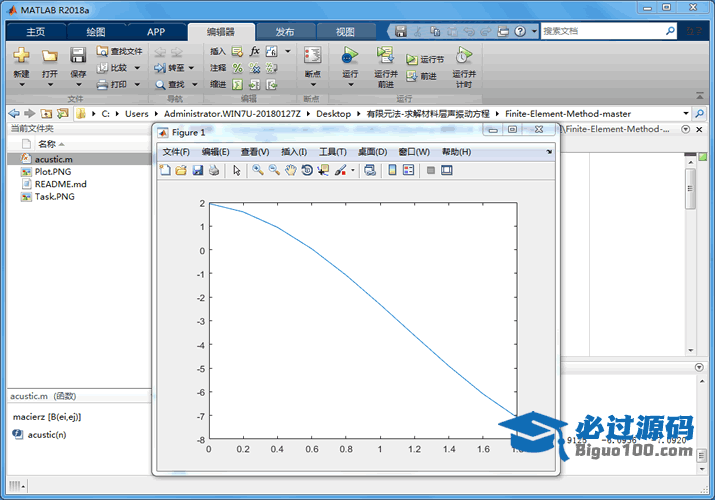Viewport: 715px width, 500px height.
Task: Open Figure Help (帮助) menu
Action: point(456,152)
